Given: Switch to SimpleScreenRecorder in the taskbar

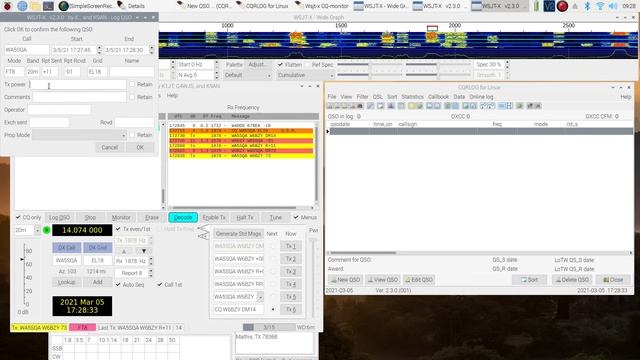Looking at the screenshot, I should [86, 6].
